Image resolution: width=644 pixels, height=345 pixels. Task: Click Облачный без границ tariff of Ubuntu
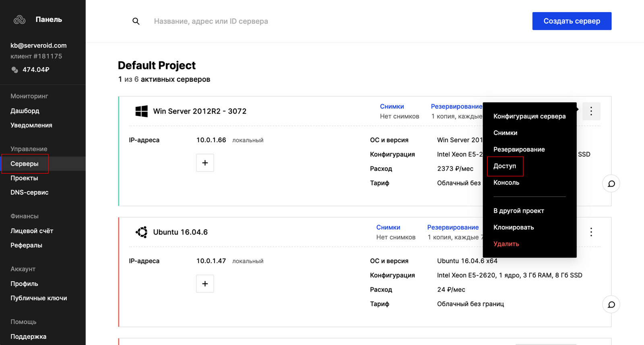471,304
